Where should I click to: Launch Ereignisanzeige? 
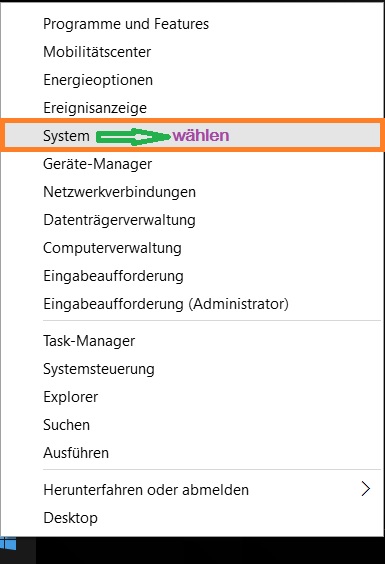click(x=95, y=108)
